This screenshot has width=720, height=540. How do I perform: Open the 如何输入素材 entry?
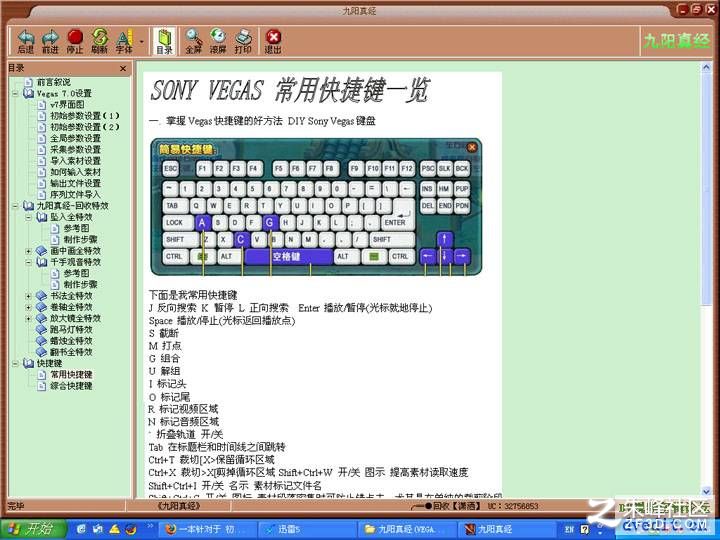(75, 172)
